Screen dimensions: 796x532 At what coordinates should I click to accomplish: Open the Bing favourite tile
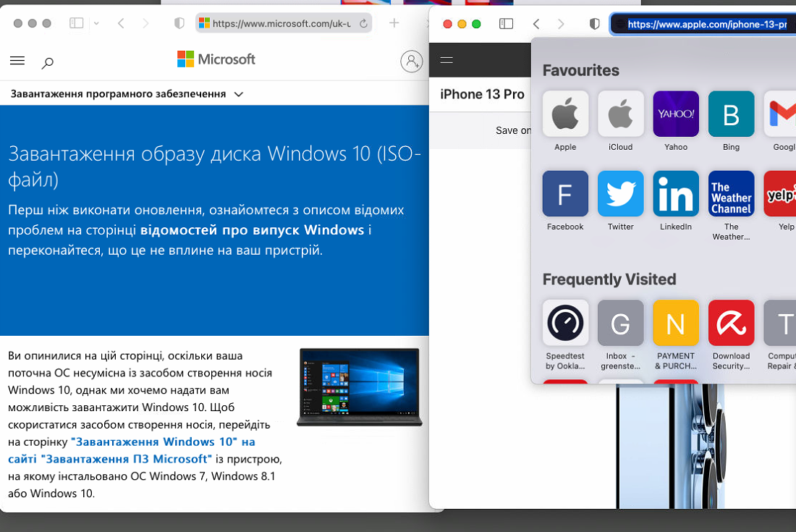tap(731, 114)
